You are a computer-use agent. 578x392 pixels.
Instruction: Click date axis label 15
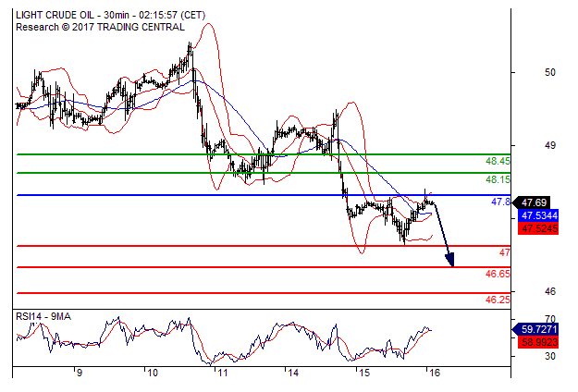click(363, 374)
